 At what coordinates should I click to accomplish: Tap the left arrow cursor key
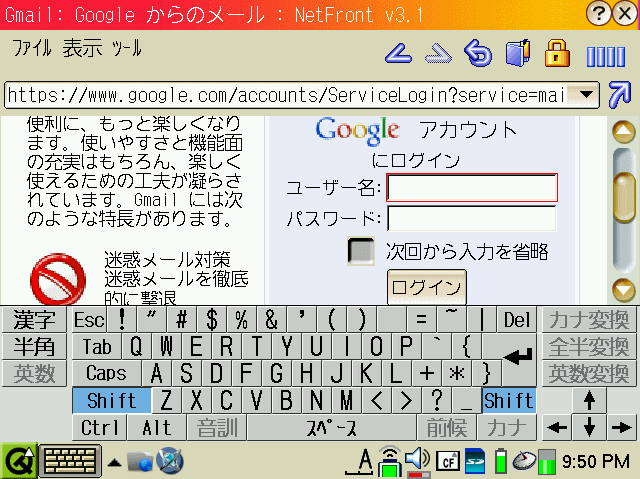pos(557,428)
